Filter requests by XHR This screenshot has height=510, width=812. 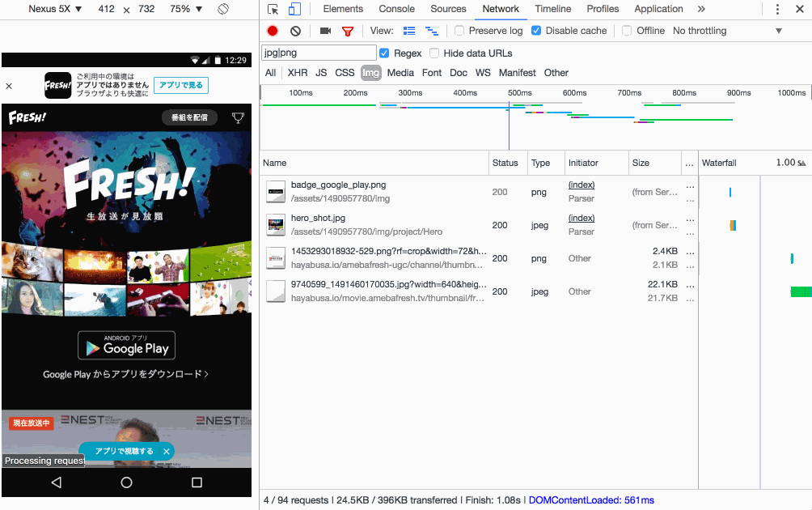tap(298, 73)
